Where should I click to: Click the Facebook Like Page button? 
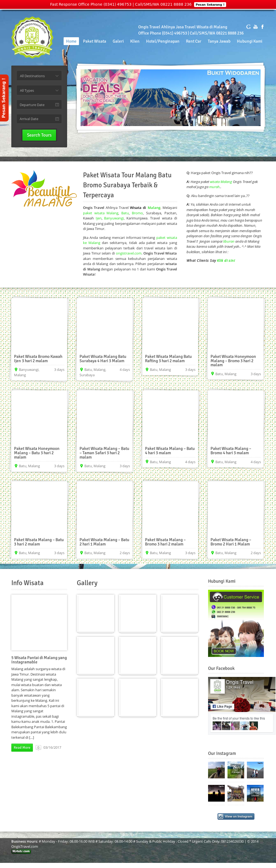pos(222,706)
